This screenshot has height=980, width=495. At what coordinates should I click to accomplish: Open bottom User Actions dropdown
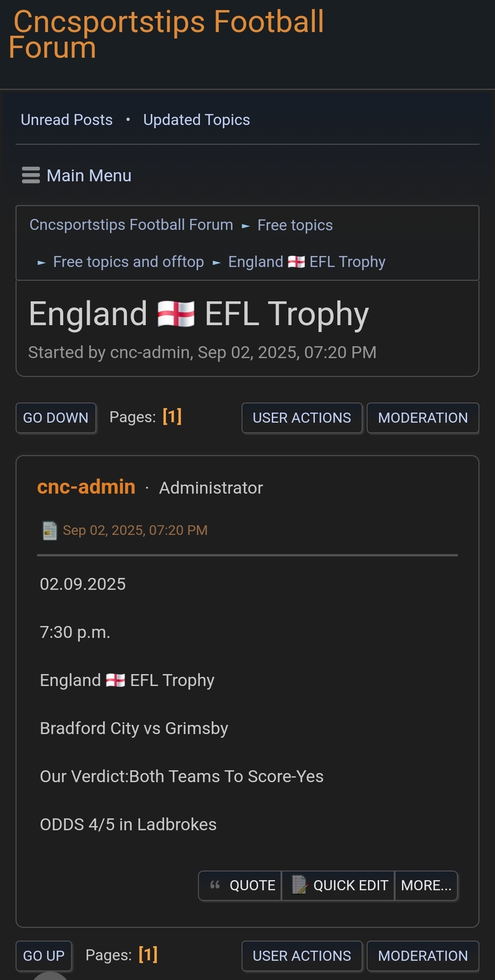tap(302, 956)
